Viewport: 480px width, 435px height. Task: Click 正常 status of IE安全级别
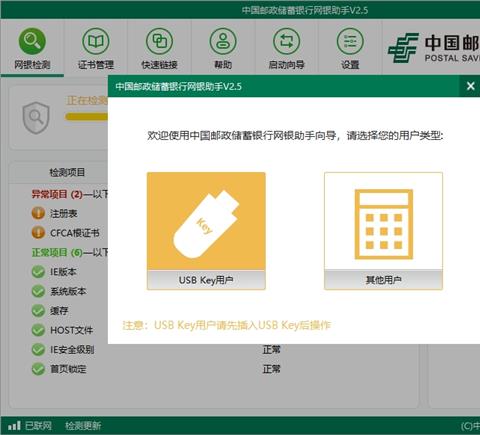coord(271,349)
